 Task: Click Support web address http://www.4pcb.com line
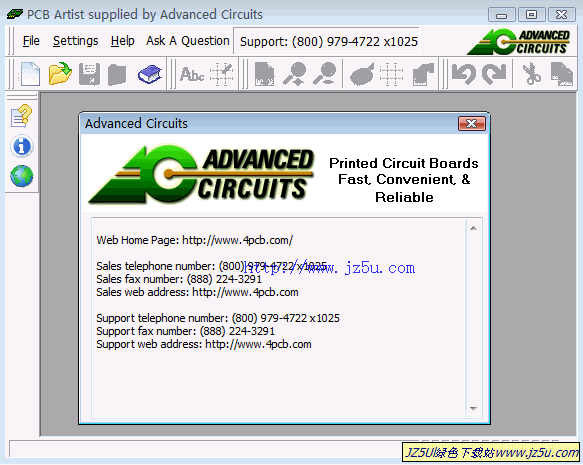tap(204, 344)
